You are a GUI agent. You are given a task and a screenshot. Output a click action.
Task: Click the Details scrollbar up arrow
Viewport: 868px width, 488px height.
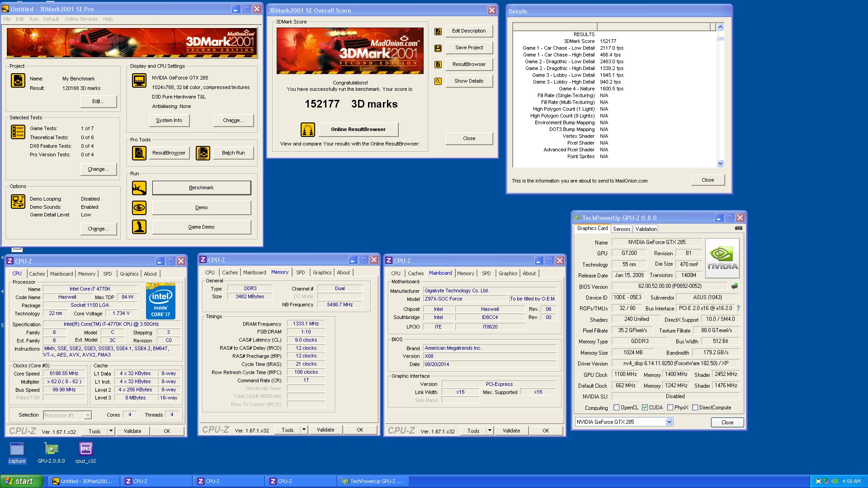[x=721, y=27]
